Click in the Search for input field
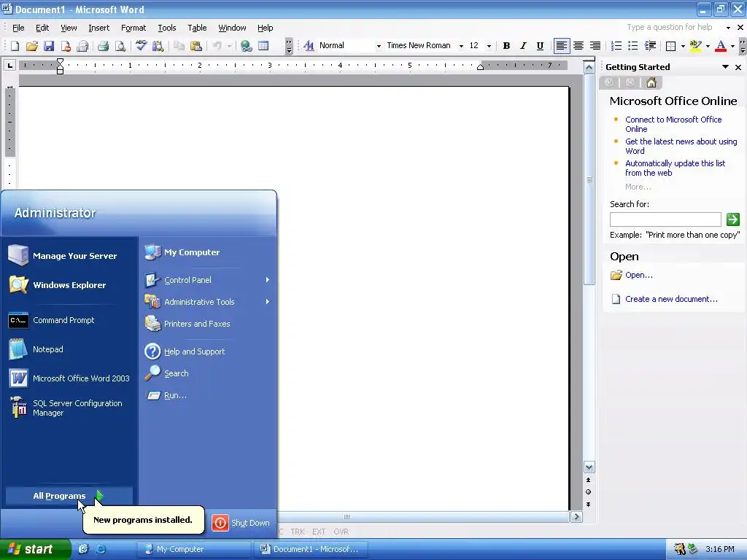The height and width of the screenshot is (560, 747). (665, 219)
